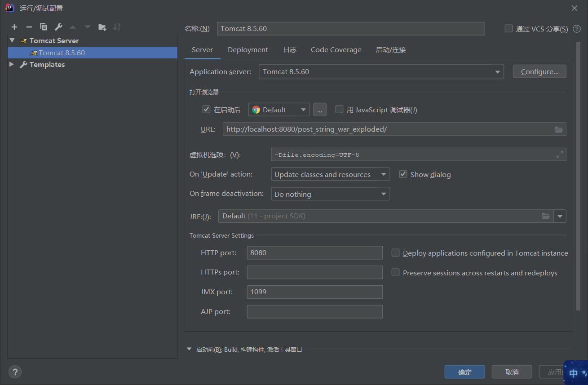Click the browser ellipsis button
588x385 pixels.
coord(319,110)
